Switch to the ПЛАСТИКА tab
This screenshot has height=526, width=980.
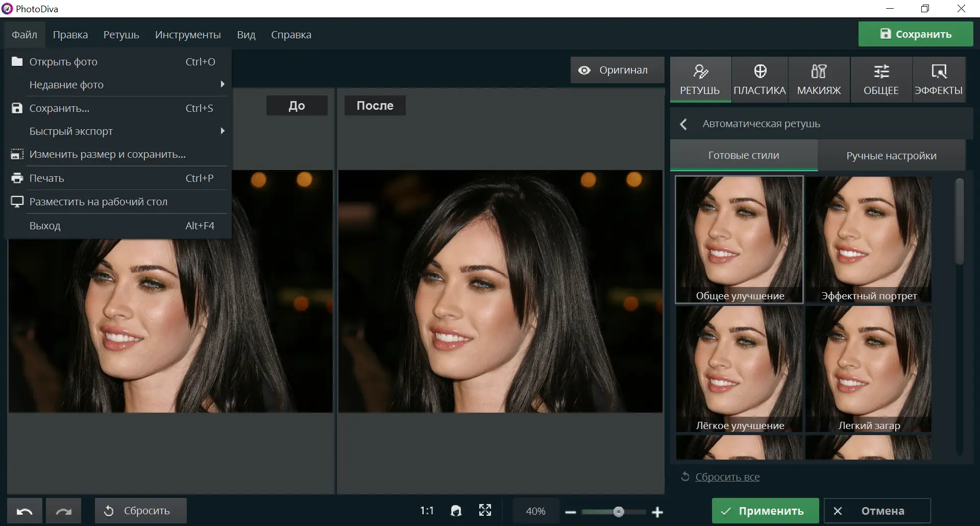(759, 80)
